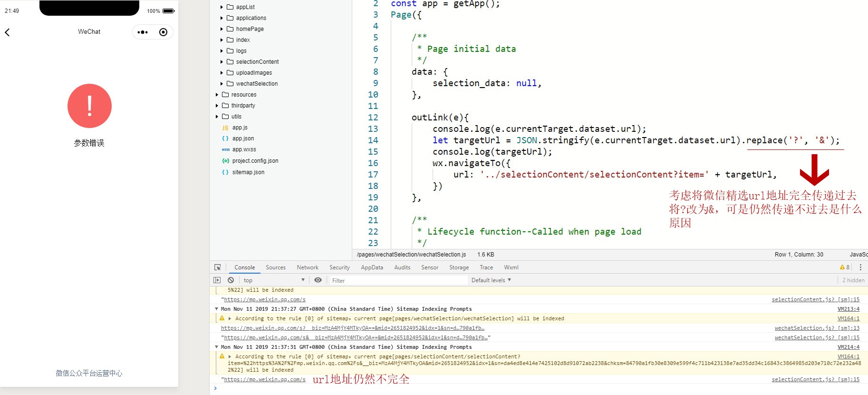Open source link VM213:4
Image resolution: width=868 pixels, height=395 pixels.
(x=849, y=309)
